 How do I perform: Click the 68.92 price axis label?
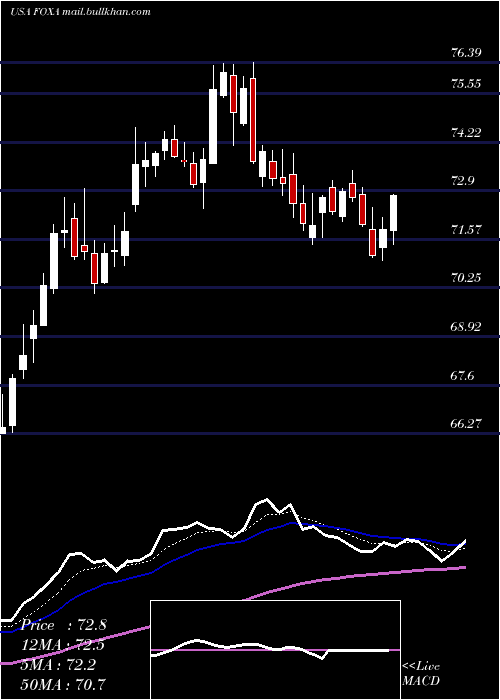(466, 326)
